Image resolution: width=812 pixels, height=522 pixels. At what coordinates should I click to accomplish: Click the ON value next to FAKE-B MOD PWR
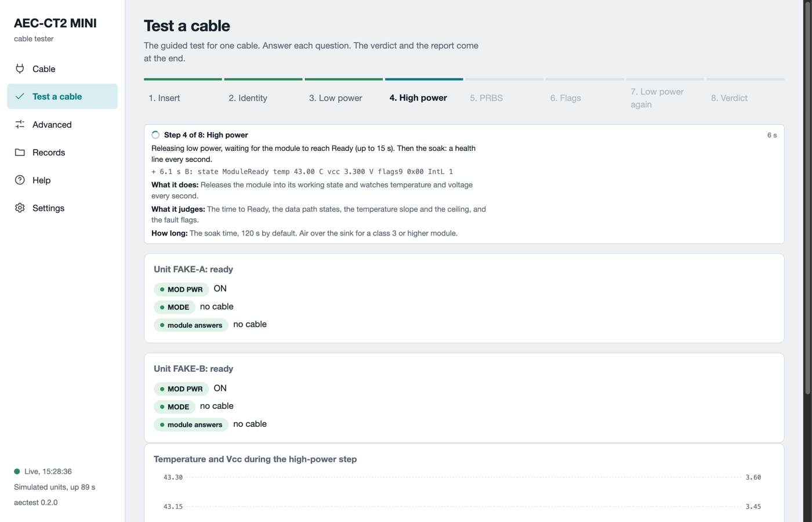(x=220, y=389)
